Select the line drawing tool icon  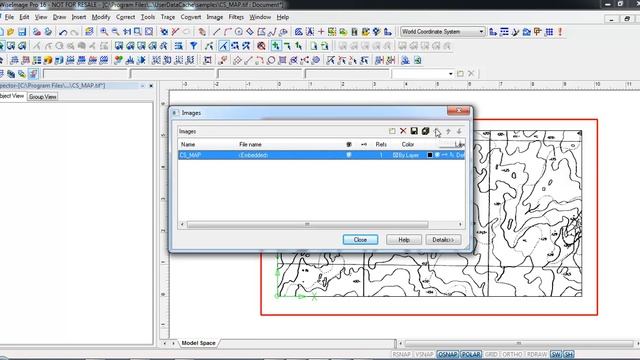216,32
